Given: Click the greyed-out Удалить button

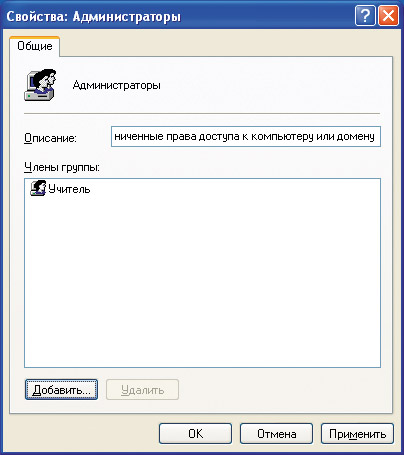Looking at the screenshot, I should coord(142,389).
